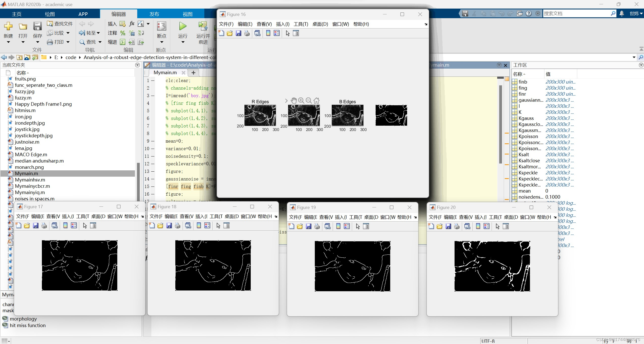Click Name (名称) column header in workspace
The height and width of the screenshot is (344, 644).
528,74
